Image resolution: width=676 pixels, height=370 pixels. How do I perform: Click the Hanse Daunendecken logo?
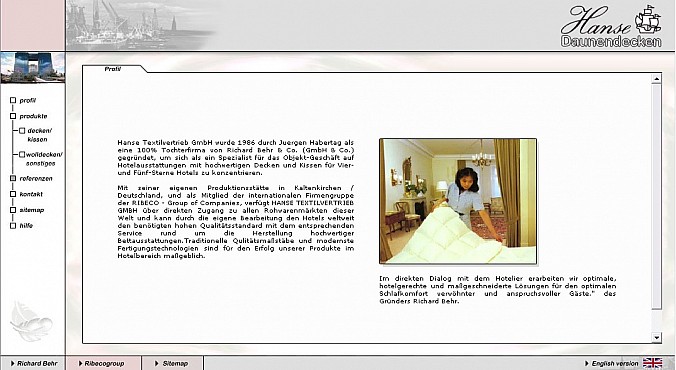click(x=611, y=26)
